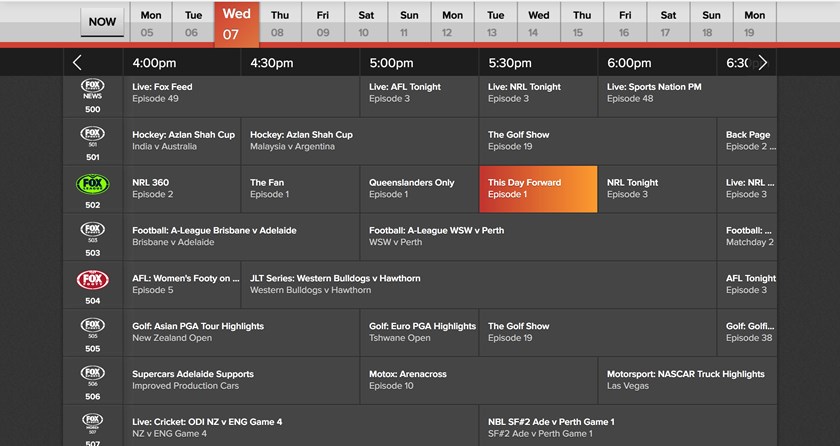The height and width of the screenshot is (446, 840).
Task: Open Golf: Asian PGA Tour Highlights listing
Action: point(242,332)
